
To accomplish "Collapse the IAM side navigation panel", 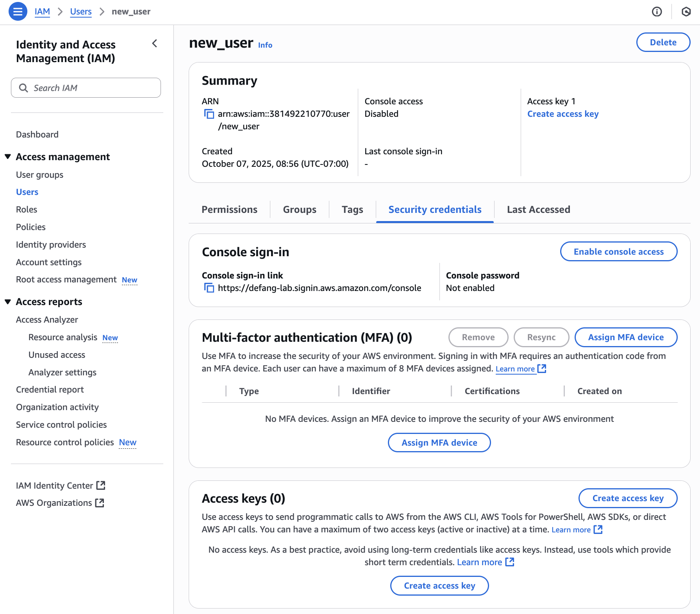I will coord(155,43).
